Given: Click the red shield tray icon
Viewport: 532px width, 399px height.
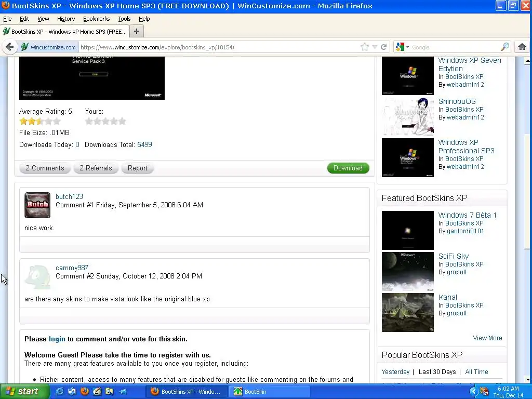Looking at the screenshot, I should pos(484,392).
